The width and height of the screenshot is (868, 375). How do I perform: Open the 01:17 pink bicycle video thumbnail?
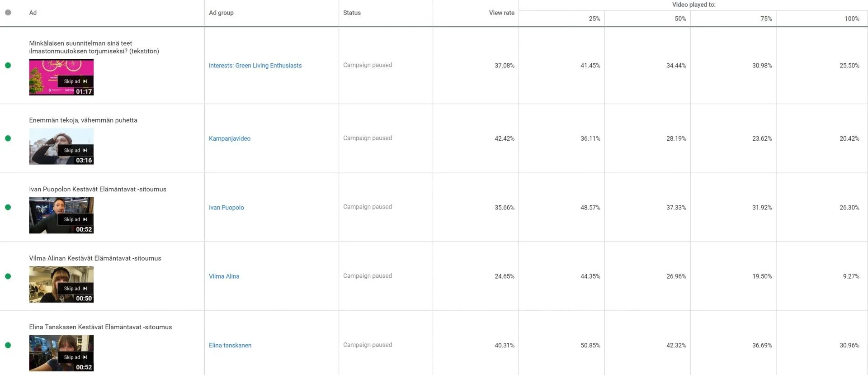(x=61, y=77)
